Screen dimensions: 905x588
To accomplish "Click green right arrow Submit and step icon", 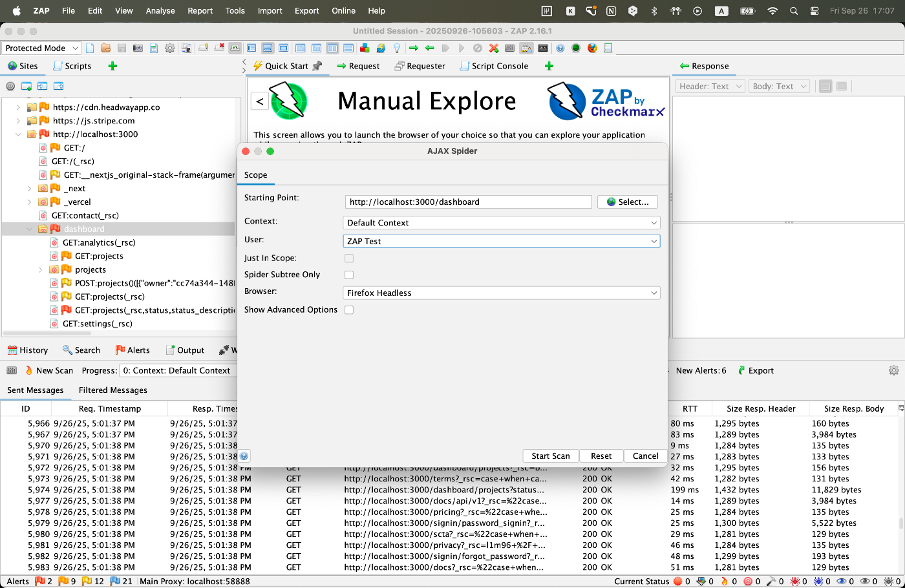I will [x=414, y=48].
